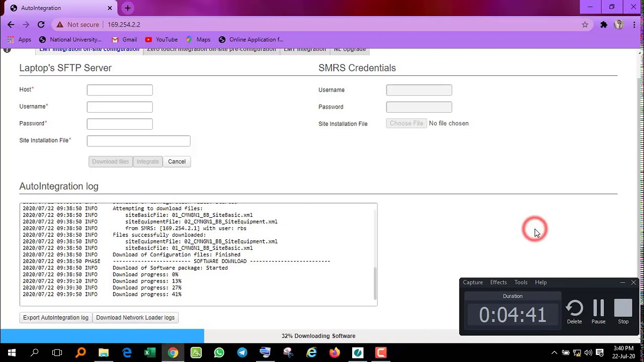
Task: Open YouTube bookmark
Action: click(x=161, y=40)
